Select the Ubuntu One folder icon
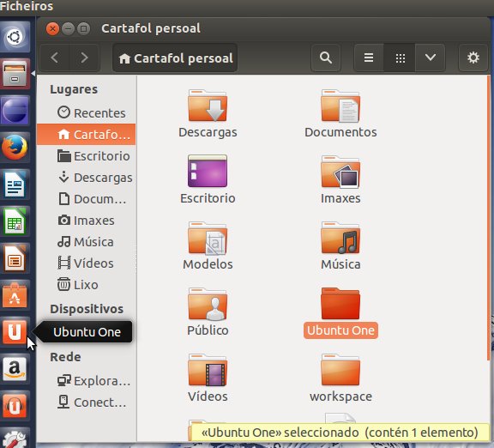The width and height of the screenshot is (494, 448). [340, 303]
